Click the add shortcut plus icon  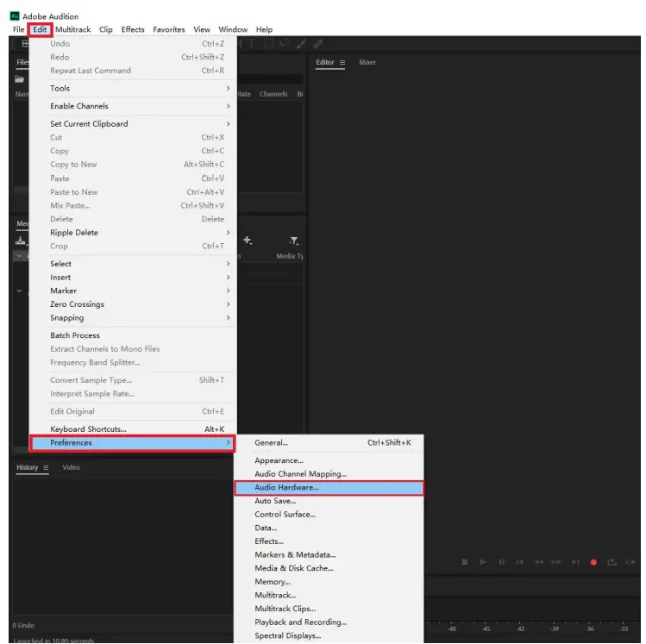point(248,240)
